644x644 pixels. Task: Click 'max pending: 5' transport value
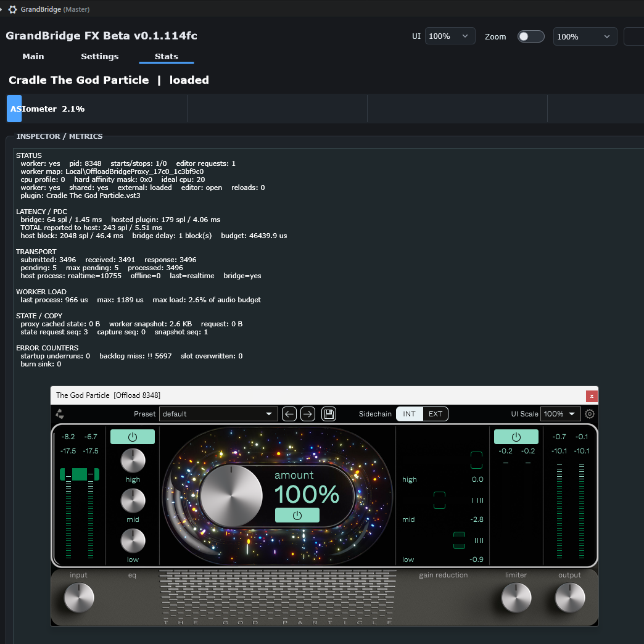92,268
